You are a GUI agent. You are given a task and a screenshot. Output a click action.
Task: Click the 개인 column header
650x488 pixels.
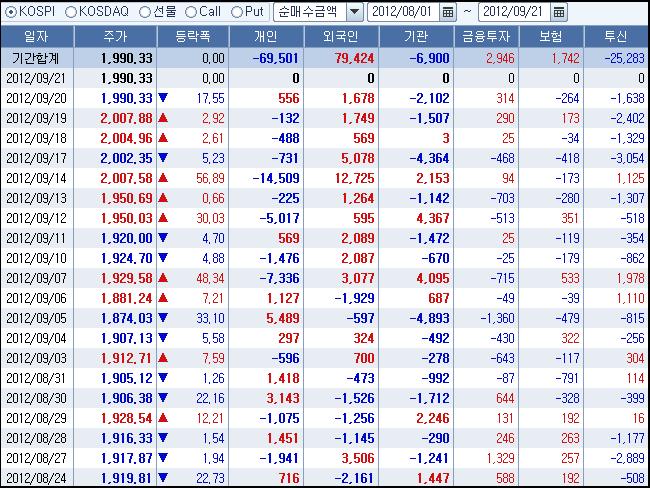point(266,36)
